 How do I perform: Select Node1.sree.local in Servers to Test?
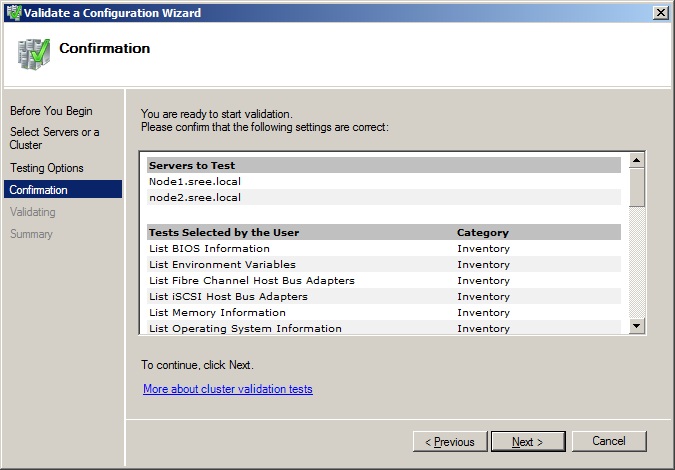click(x=195, y=182)
